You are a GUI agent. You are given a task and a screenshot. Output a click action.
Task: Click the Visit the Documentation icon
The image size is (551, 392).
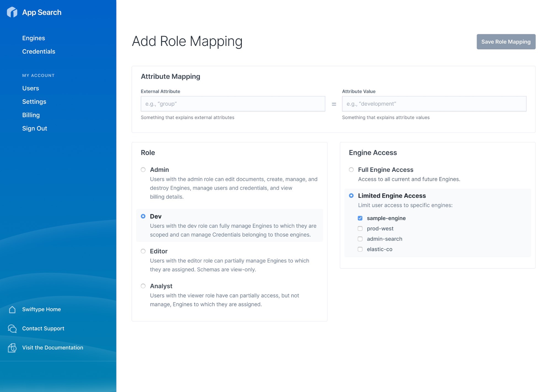pos(12,347)
